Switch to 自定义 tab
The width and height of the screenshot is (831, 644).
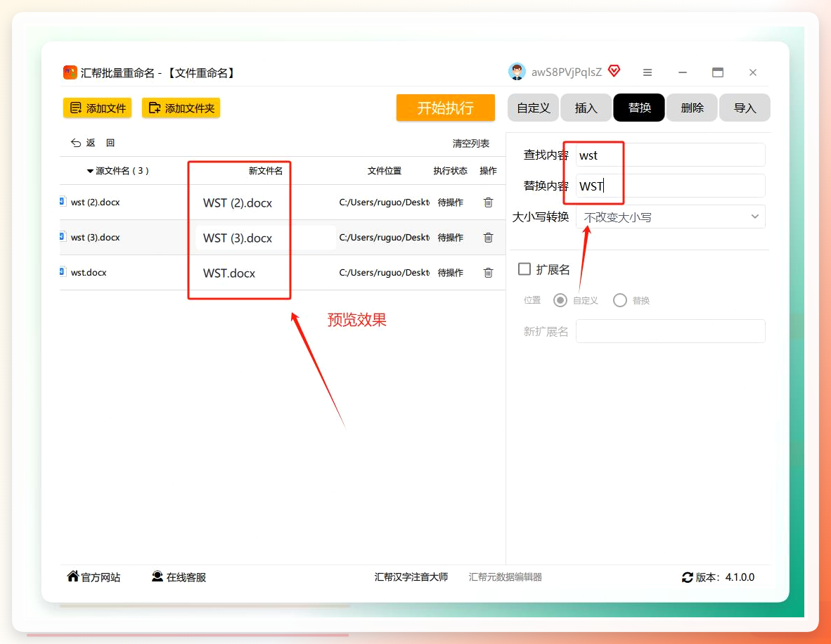(533, 108)
